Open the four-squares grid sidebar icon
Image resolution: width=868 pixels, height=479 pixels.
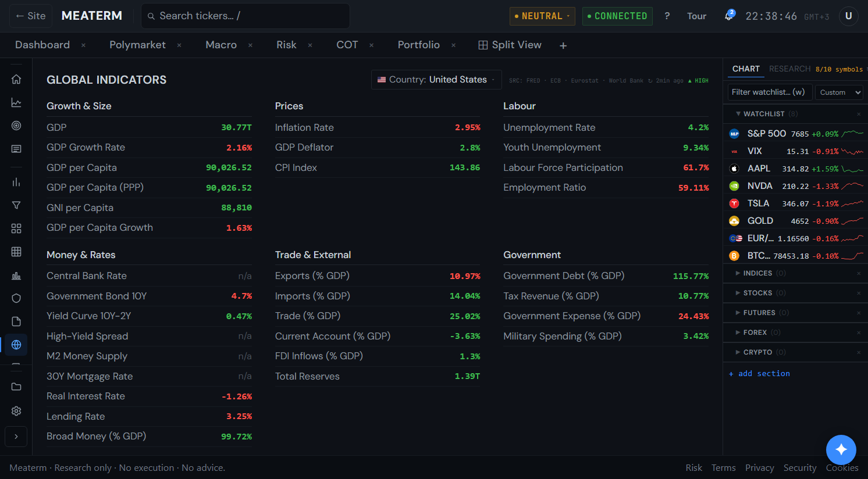16,228
